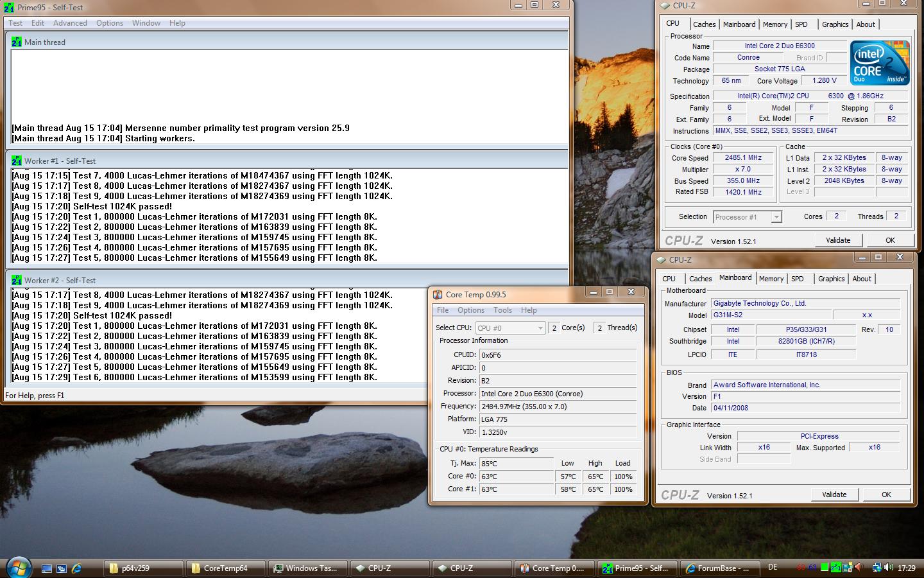Switch to Prime95 Self-Test taskbar button
924x578 pixels.
point(637,568)
